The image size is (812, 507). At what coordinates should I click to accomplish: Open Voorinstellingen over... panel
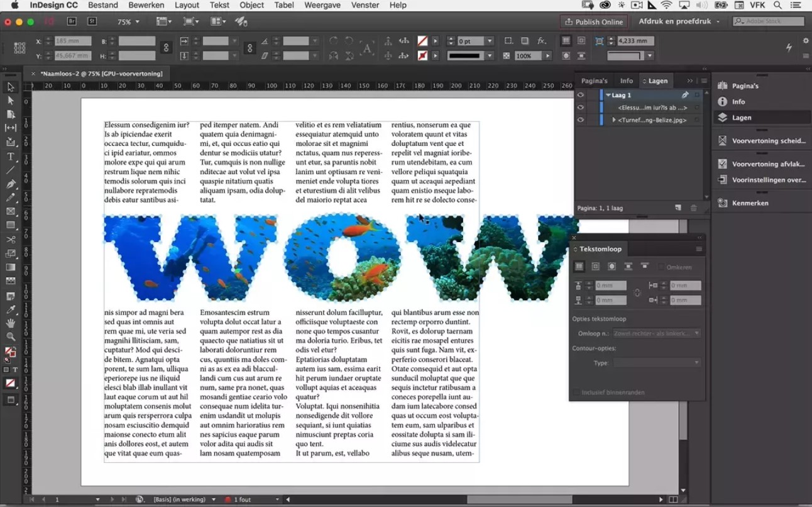[762, 180]
